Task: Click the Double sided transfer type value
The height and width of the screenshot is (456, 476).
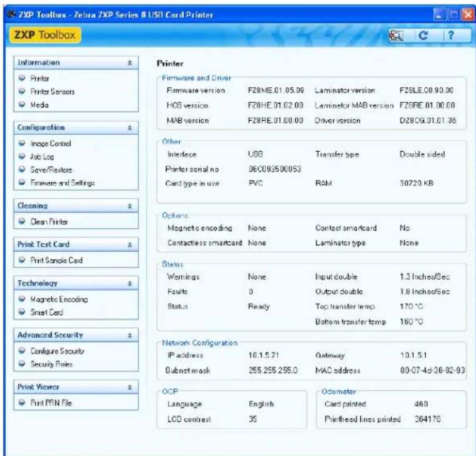Action: [x=422, y=154]
